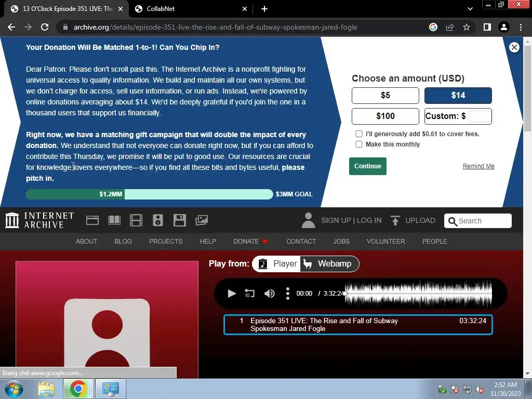Click the Share this page icon

[x=450, y=27]
